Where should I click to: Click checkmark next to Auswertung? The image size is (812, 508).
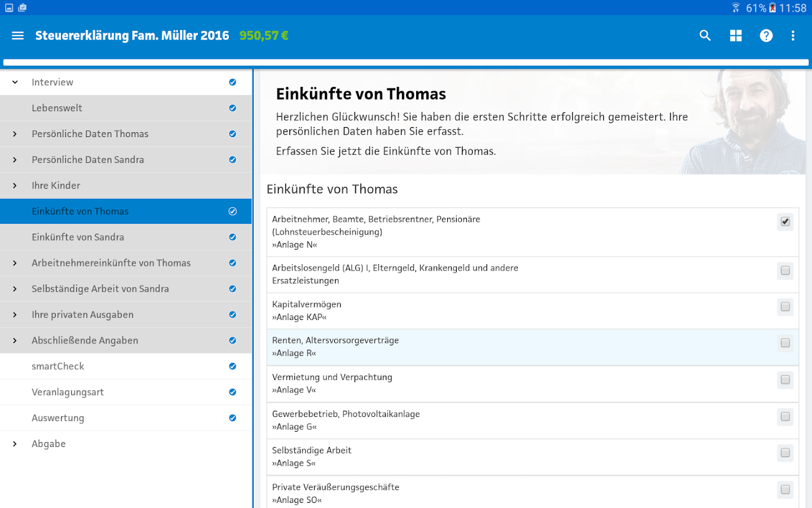pyautogui.click(x=232, y=418)
